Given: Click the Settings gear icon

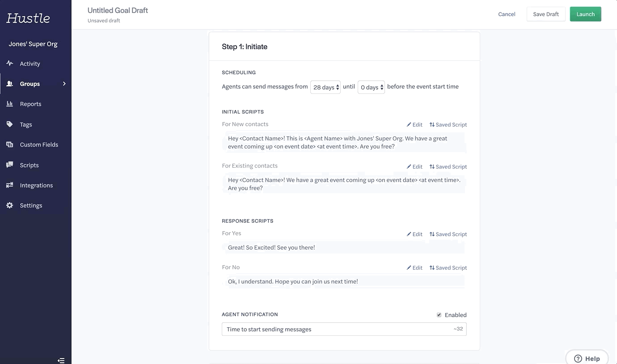Looking at the screenshot, I should (10, 205).
